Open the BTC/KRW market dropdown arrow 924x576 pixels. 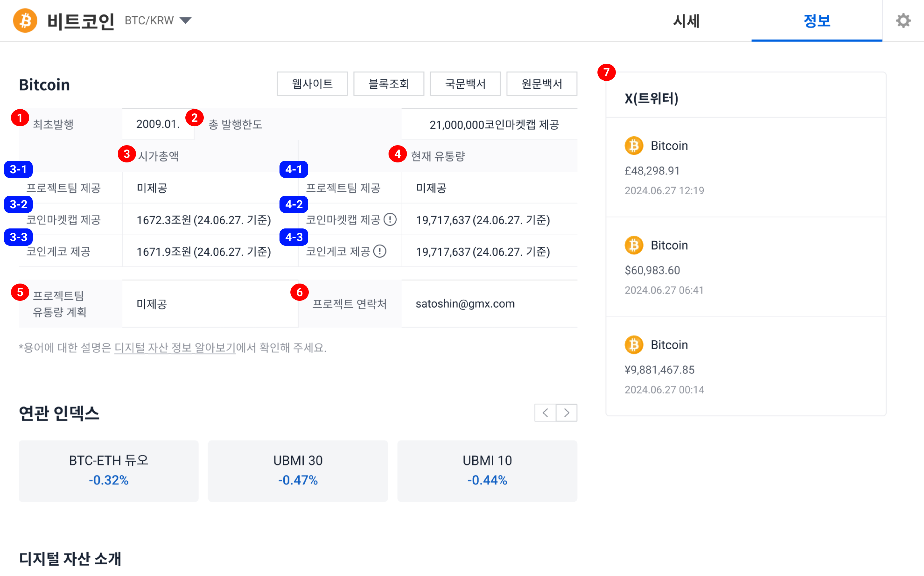point(185,20)
